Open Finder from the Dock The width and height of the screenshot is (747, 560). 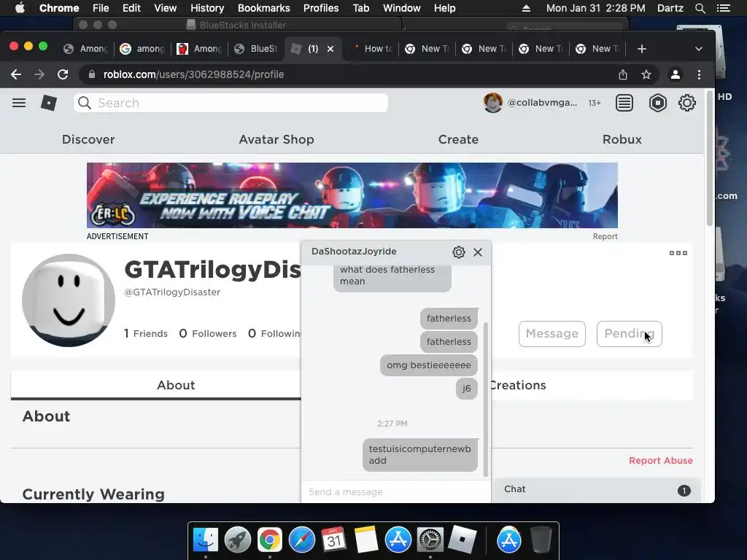[206, 539]
